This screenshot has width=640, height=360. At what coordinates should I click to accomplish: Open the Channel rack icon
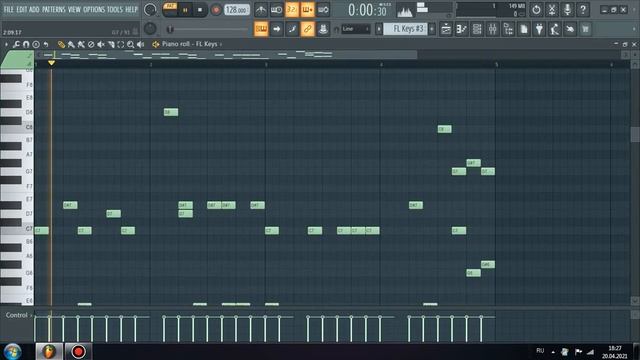tap(477, 29)
